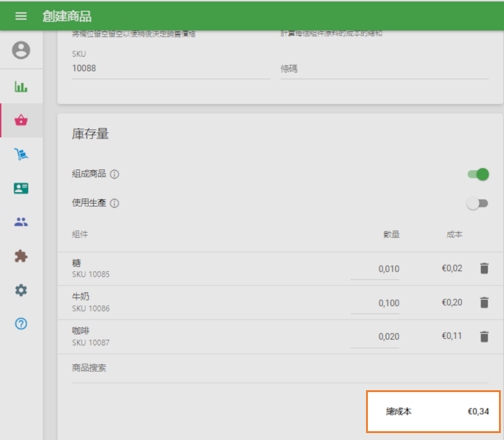Open the user account profile icon

tap(21, 50)
